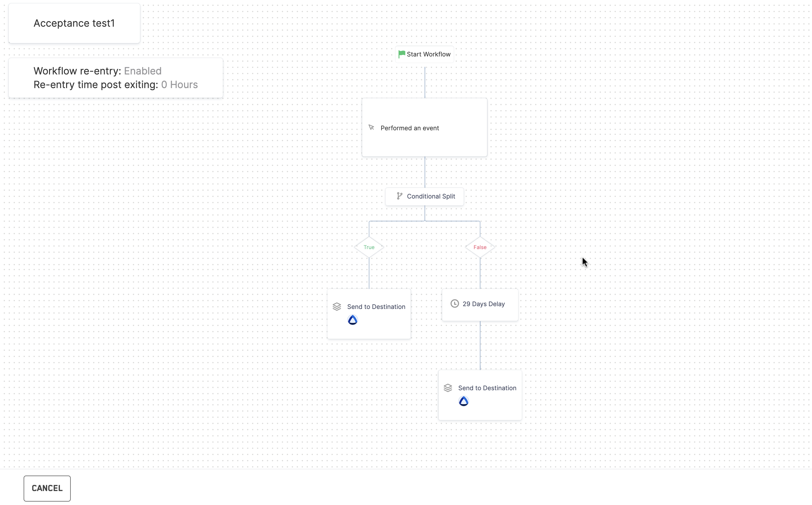
Task: Click the Acceptance test1 workflow title
Action: pos(74,23)
